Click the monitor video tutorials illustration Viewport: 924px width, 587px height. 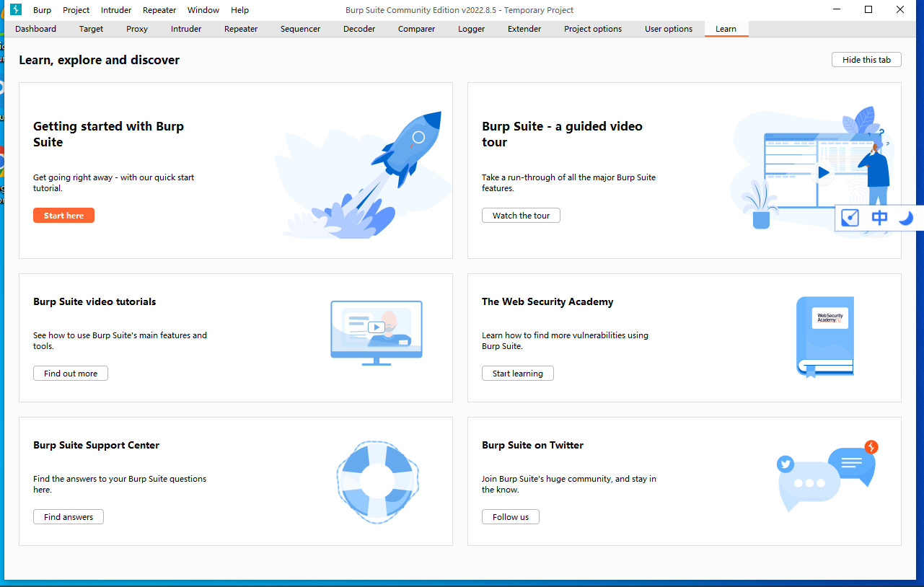[x=377, y=333]
